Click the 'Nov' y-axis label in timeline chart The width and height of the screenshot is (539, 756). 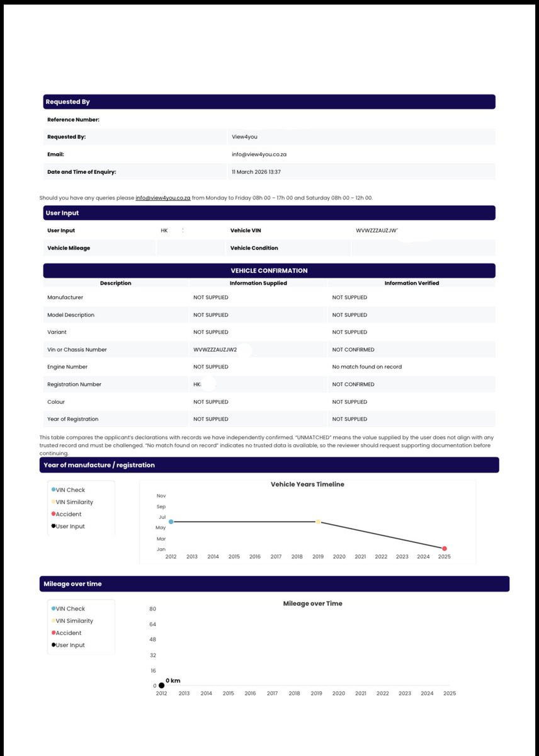[x=161, y=496]
